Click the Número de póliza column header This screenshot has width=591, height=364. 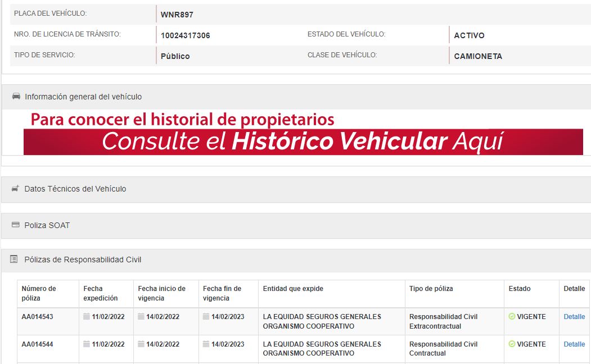pyautogui.click(x=39, y=293)
